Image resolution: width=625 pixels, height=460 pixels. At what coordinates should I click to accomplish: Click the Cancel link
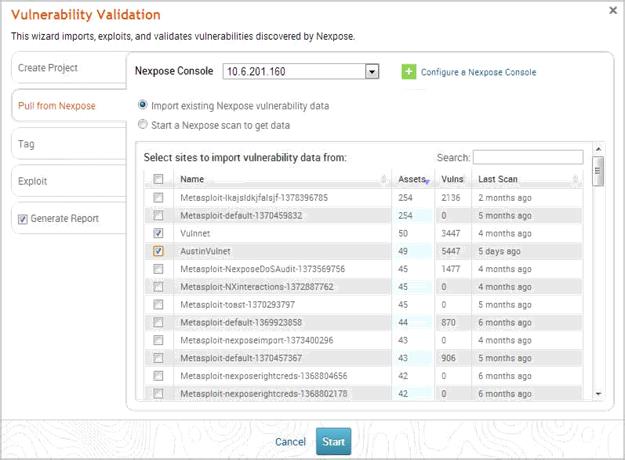[x=290, y=441]
